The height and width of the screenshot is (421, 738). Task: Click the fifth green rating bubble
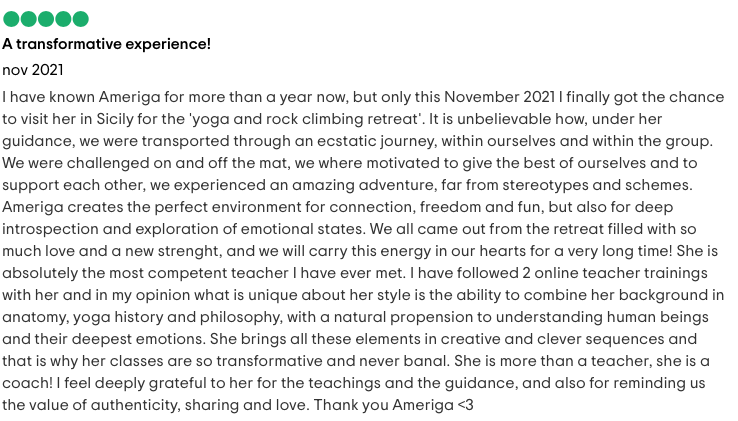click(x=80, y=19)
